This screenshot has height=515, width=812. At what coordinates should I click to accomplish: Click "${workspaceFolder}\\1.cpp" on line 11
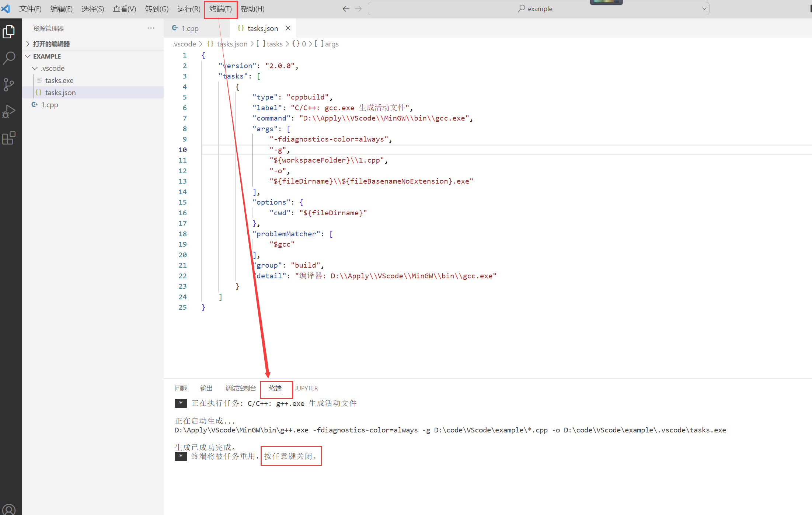tap(327, 160)
